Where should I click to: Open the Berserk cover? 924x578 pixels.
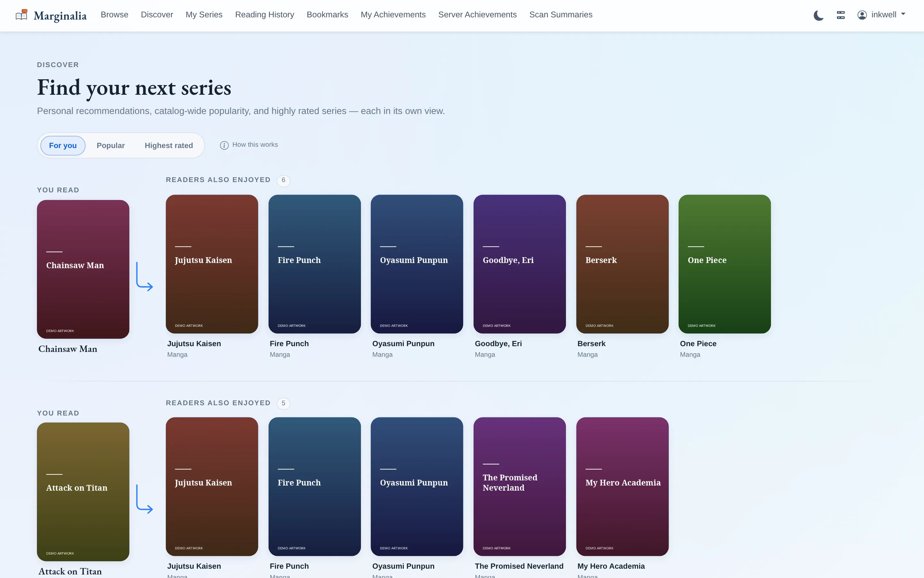click(x=622, y=264)
